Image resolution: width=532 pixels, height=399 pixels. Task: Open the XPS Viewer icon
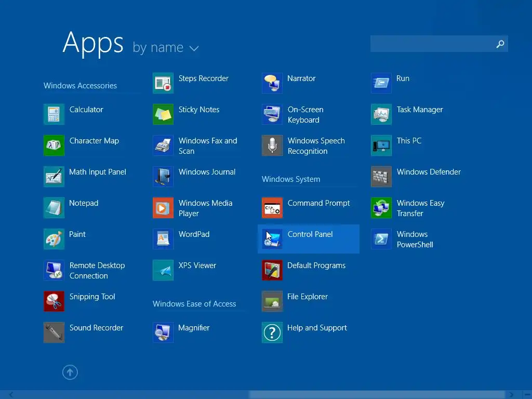coord(163,270)
